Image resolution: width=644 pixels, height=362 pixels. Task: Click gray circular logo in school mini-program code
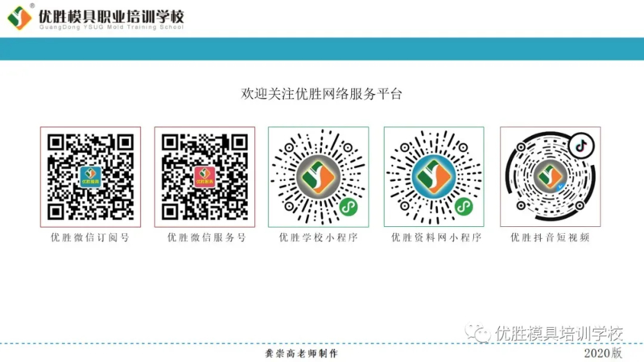click(318, 177)
